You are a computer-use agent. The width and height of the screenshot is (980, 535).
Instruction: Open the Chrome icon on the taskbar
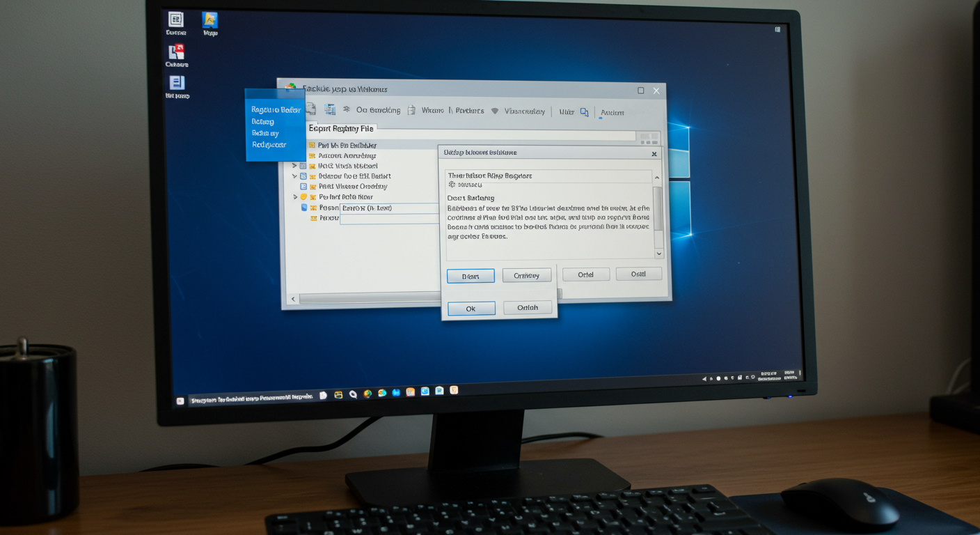(367, 394)
